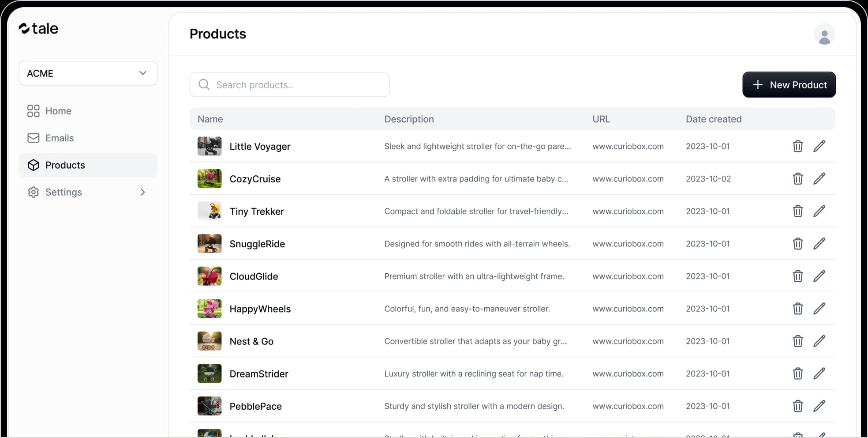Screen dimensions: 868x438
Task: Edit the HappyWheels product
Action: 819,309
